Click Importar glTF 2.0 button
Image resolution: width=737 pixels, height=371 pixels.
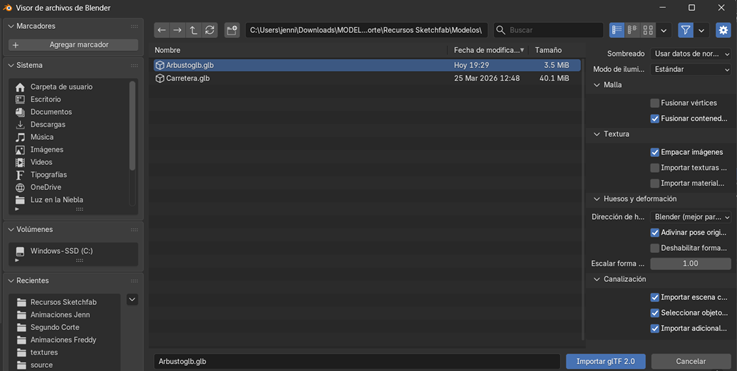point(605,362)
